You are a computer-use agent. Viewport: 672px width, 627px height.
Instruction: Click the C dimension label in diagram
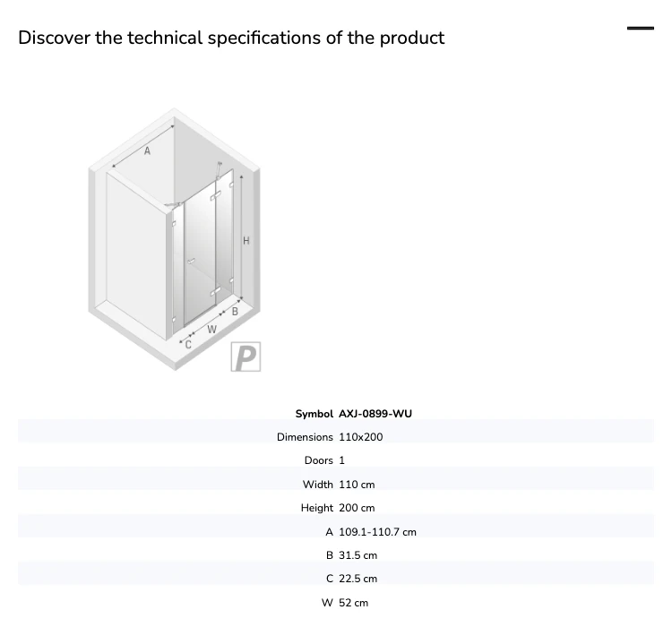[188, 345]
